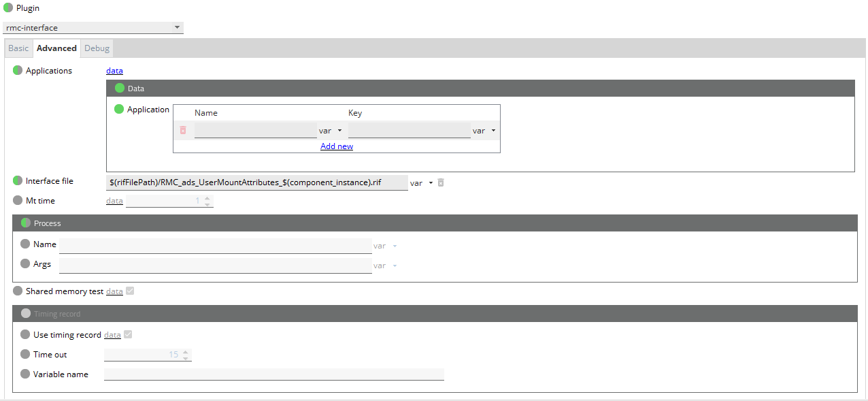Open var dropdown beside Interface file field
The height and width of the screenshot is (401, 868).
[x=422, y=183]
